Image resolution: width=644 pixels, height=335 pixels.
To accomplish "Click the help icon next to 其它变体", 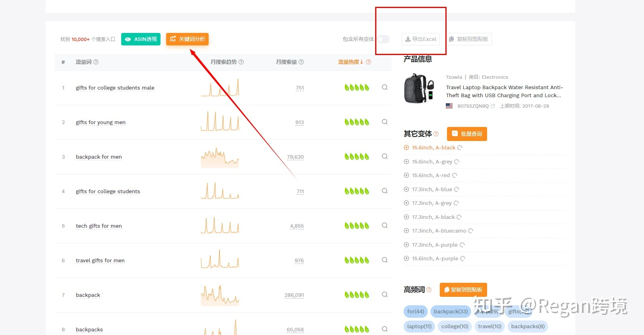I will pos(436,134).
